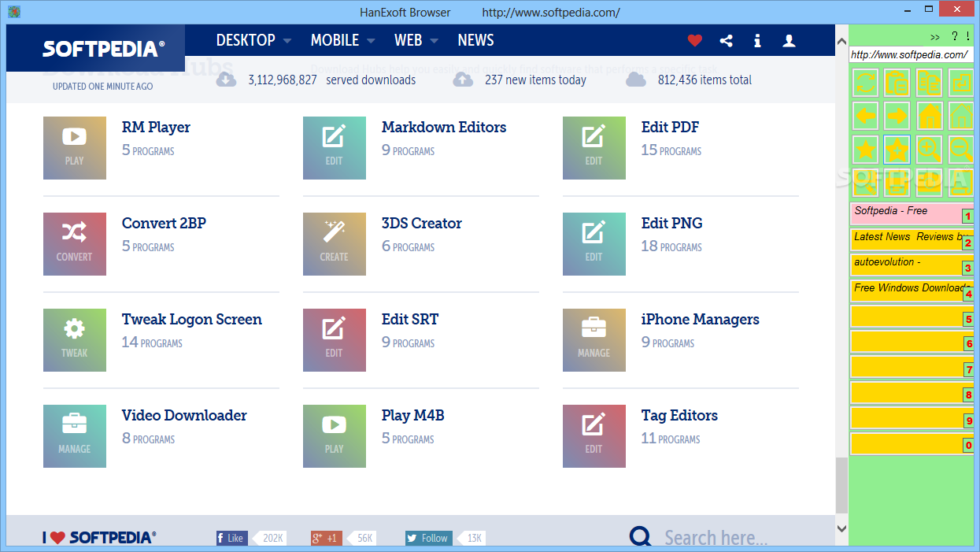Image resolution: width=980 pixels, height=552 pixels.
Task: Click the iPhone Managers briefcase tile
Action: click(x=594, y=340)
